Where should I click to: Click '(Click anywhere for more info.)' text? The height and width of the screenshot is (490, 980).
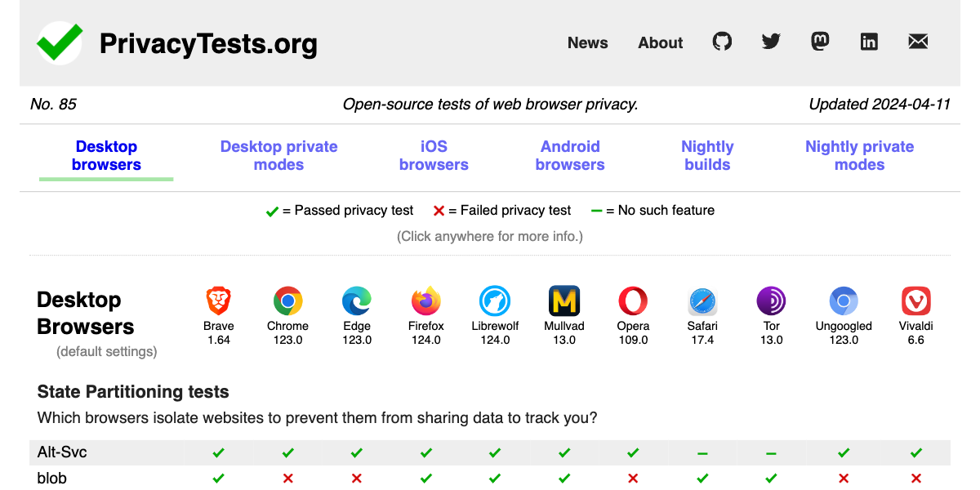coord(490,237)
